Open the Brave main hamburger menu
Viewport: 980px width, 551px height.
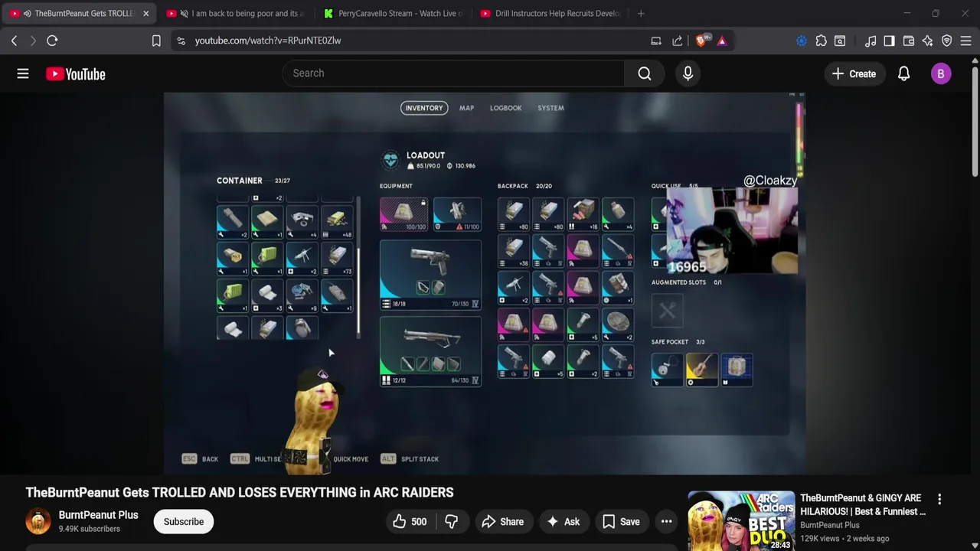[966, 41]
